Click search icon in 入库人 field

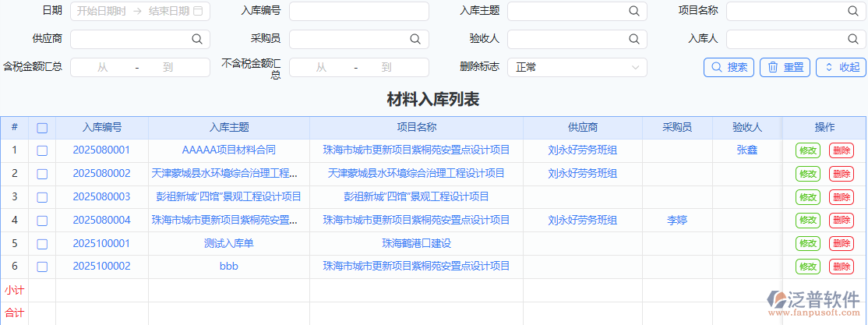point(852,39)
